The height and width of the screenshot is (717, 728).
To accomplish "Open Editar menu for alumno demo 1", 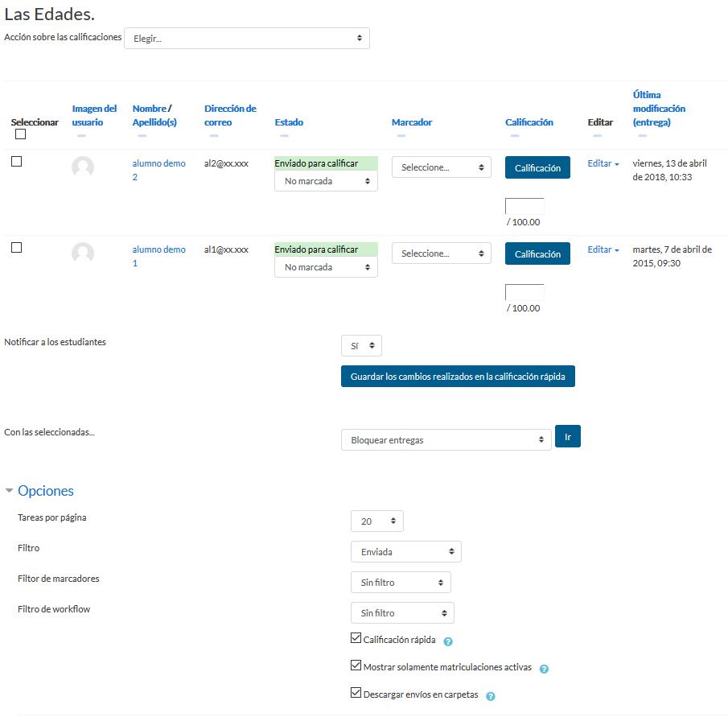I will click(603, 249).
